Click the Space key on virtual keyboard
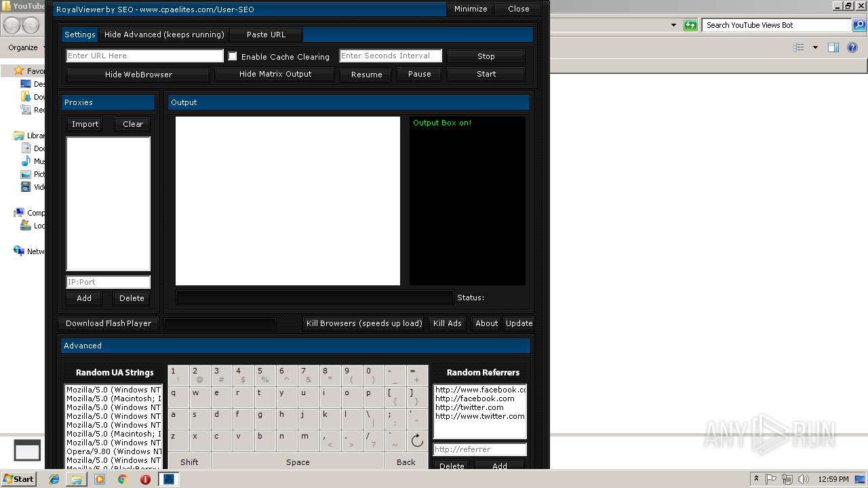Viewport: 868px width, 488px height. 298,462
